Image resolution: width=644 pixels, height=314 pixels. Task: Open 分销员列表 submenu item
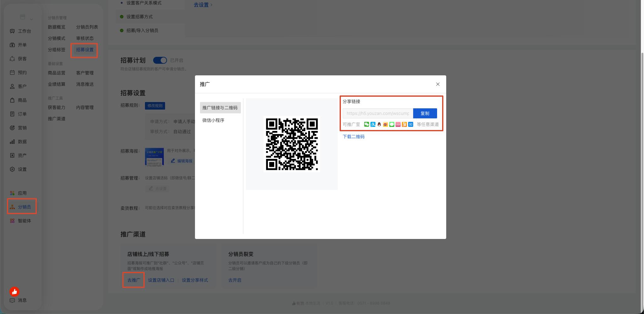tap(87, 27)
